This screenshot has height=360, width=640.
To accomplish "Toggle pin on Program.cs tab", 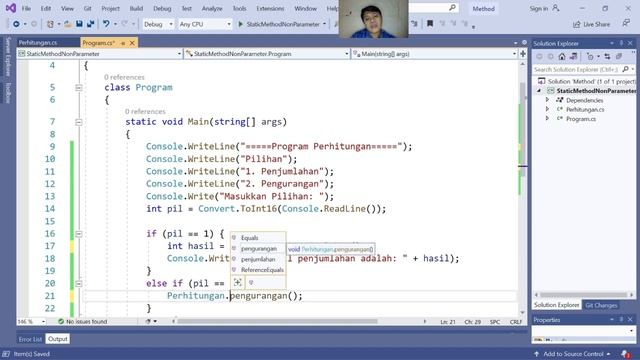I will (123, 43).
